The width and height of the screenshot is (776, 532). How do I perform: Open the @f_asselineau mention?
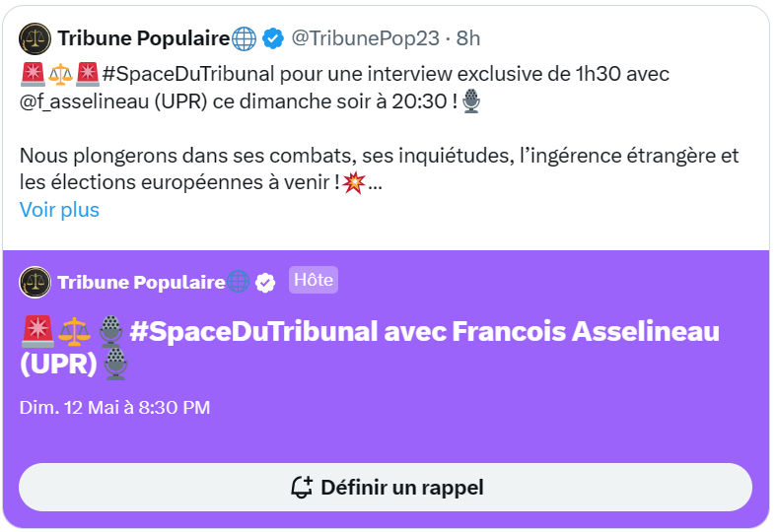coord(84,101)
